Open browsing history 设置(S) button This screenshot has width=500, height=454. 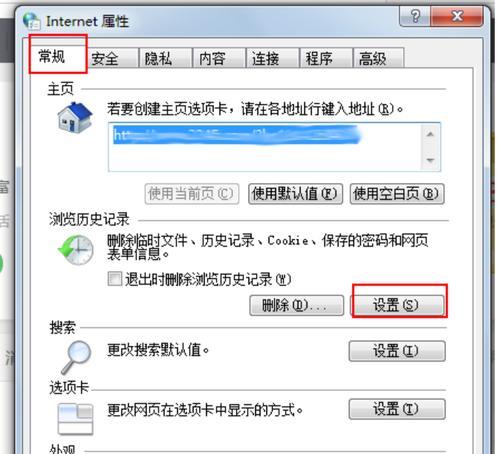point(397,305)
